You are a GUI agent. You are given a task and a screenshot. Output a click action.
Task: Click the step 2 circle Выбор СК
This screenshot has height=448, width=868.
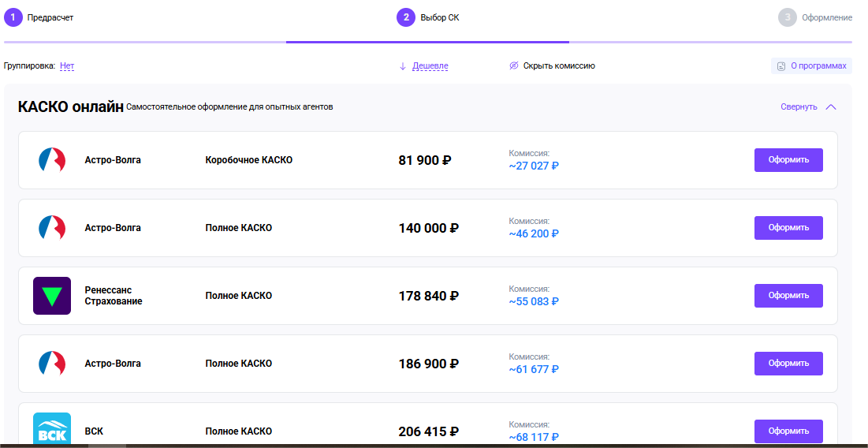coord(405,17)
